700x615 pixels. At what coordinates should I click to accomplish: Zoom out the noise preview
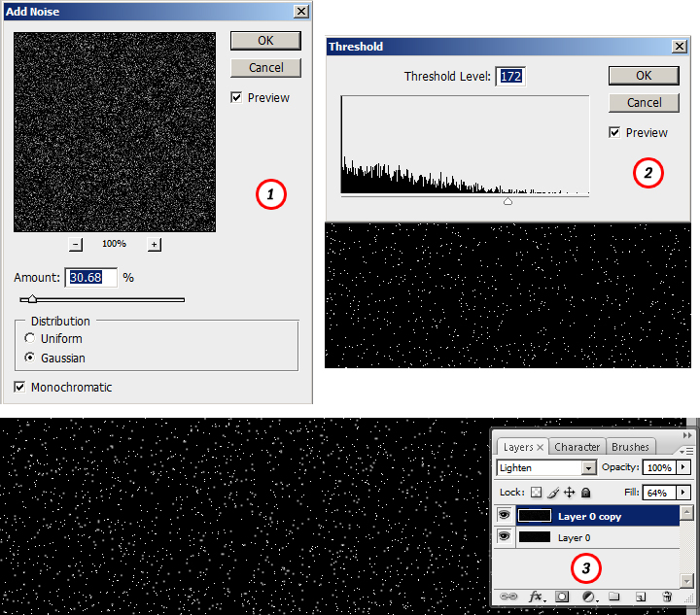tap(76, 245)
